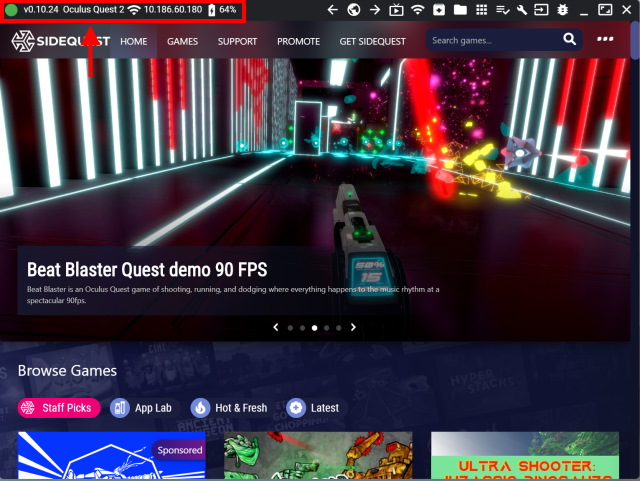Click the sign-in door arrow icon
Viewport: 640px width, 481px height.
[x=541, y=9]
